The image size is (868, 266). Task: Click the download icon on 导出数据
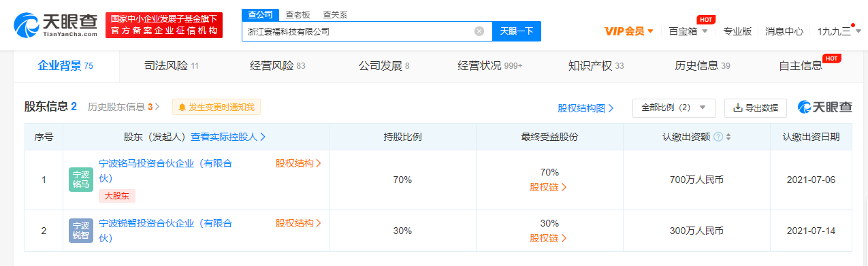737,107
